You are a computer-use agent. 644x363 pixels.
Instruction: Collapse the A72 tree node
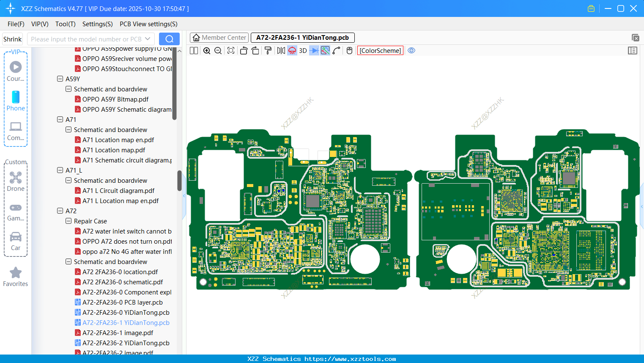coord(60,211)
